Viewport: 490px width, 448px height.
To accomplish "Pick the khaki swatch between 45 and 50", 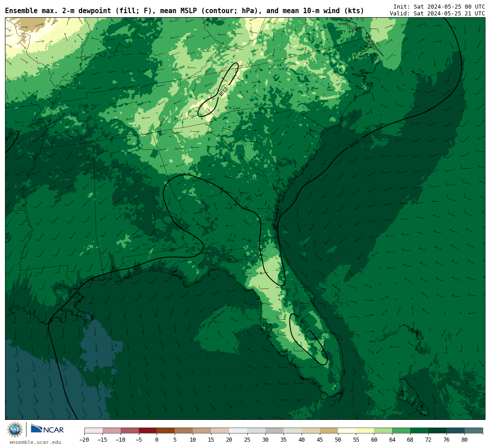I will pos(329,431).
